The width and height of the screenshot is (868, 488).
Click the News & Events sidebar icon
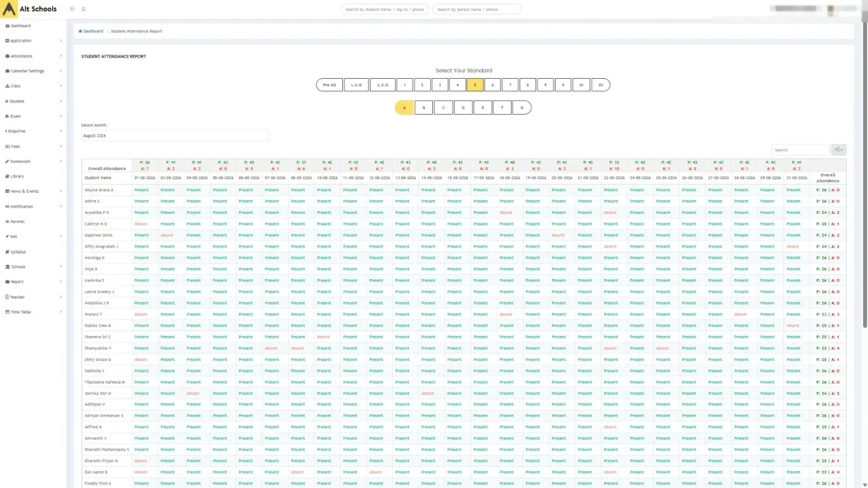pyautogui.click(x=7, y=192)
